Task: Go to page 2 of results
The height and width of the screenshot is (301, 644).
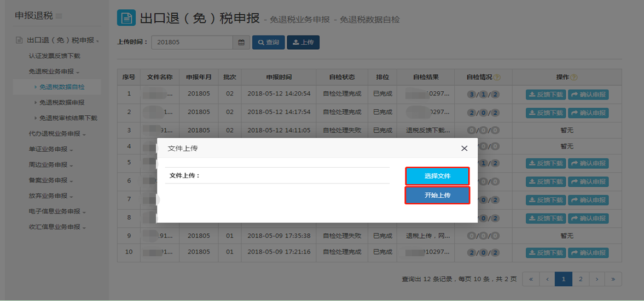Action: (581, 279)
